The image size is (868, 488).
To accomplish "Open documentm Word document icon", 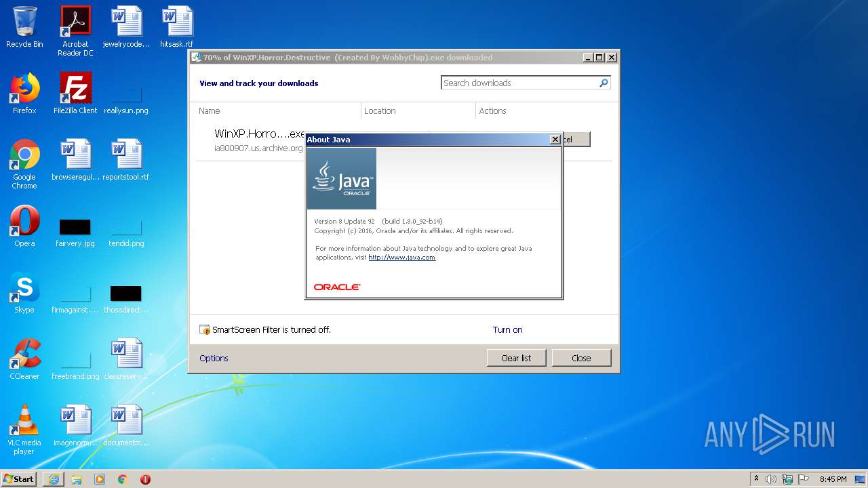I will click(x=126, y=426).
